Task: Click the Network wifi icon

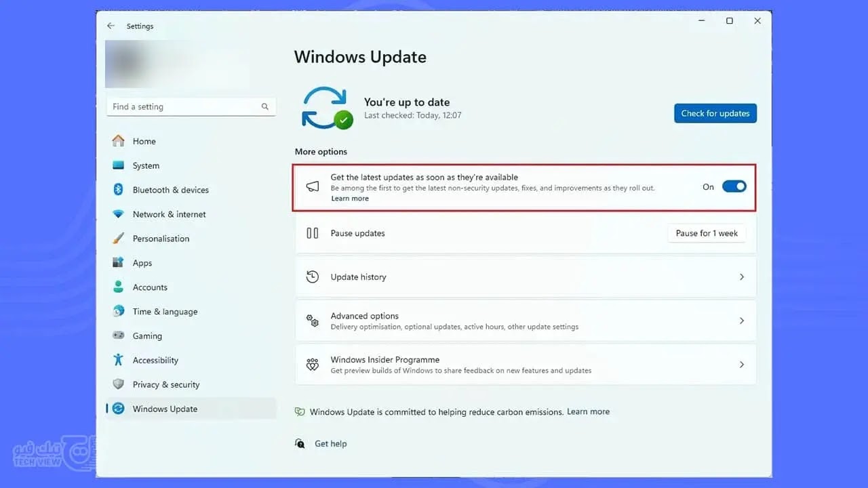Action: coord(119,214)
